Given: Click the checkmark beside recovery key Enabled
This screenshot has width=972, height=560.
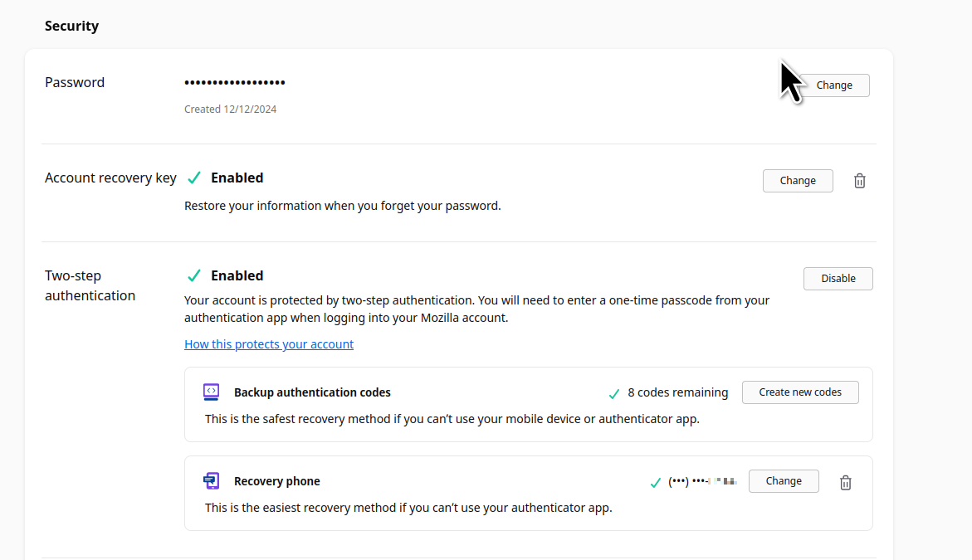Looking at the screenshot, I should (x=194, y=178).
